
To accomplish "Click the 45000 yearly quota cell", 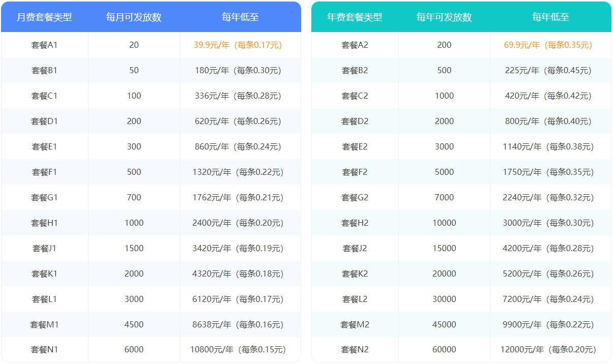I will [x=444, y=324].
